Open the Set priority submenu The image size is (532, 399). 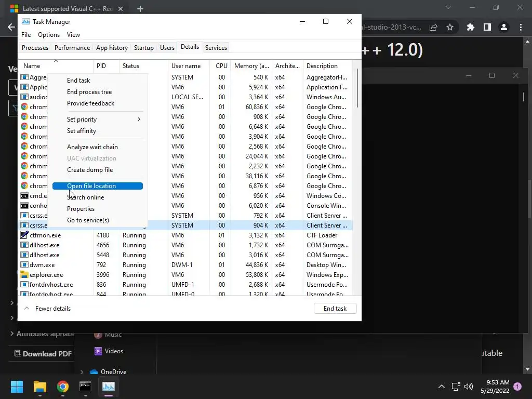[x=98, y=119]
